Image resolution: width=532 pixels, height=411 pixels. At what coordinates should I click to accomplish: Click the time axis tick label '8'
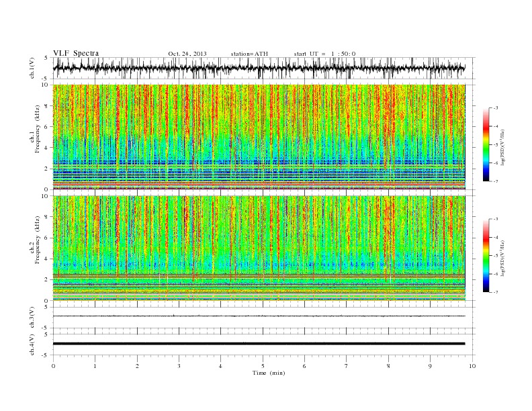click(x=388, y=366)
